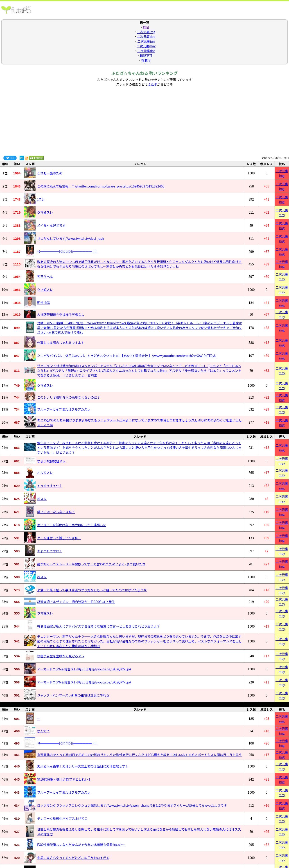
Task: Open thread すっすっすっ〜♪
Action: [50, 486]
